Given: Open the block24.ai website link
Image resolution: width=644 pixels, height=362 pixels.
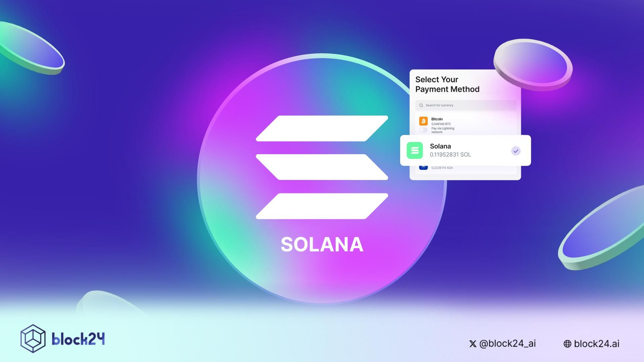Looking at the screenshot, I should pos(597,344).
